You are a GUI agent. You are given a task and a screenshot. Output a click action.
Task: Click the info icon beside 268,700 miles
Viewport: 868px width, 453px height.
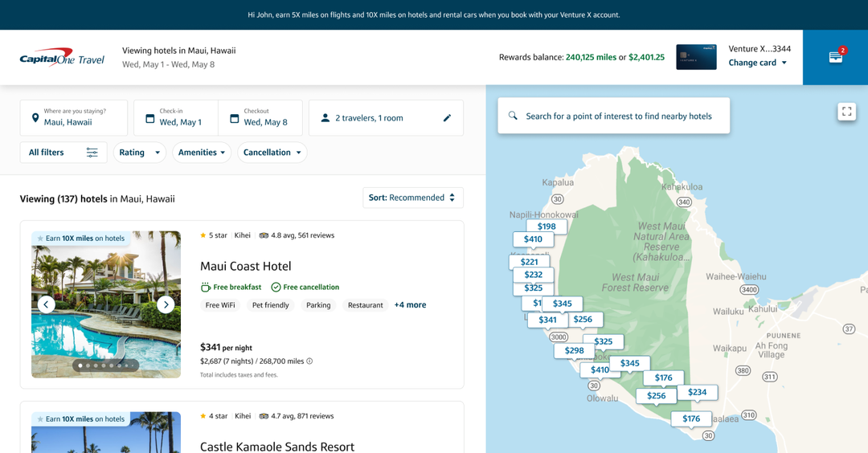tap(310, 361)
